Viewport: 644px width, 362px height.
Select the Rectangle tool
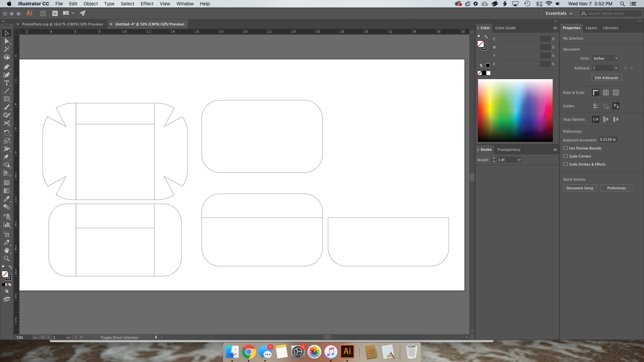click(x=6, y=99)
